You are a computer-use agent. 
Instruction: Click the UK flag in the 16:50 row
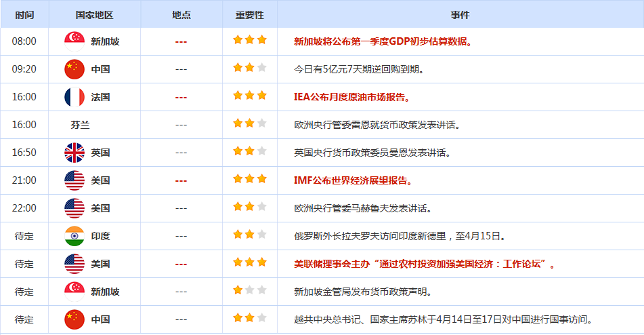point(74,153)
